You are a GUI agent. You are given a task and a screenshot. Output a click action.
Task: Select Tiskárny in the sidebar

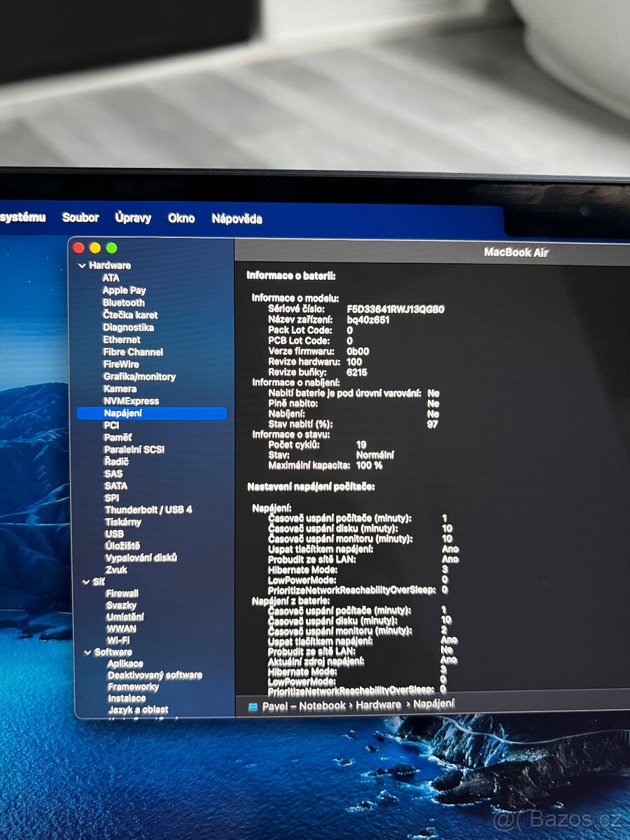tap(123, 521)
